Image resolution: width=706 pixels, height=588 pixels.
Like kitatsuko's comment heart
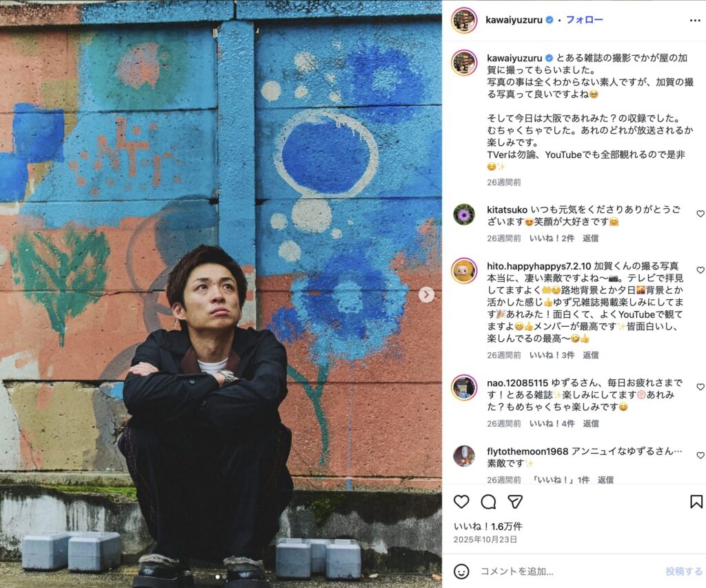coord(700,214)
